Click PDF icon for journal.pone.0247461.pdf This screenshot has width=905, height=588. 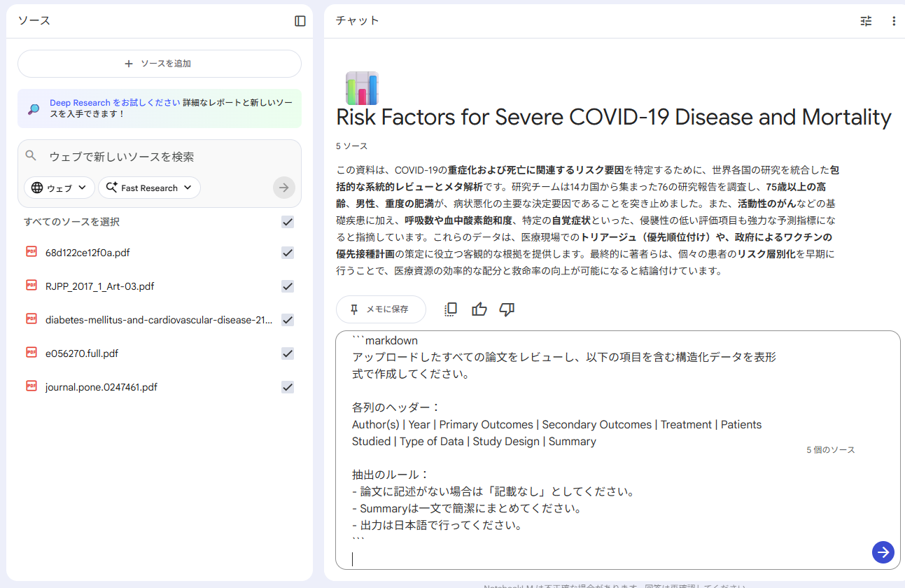(31, 386)
